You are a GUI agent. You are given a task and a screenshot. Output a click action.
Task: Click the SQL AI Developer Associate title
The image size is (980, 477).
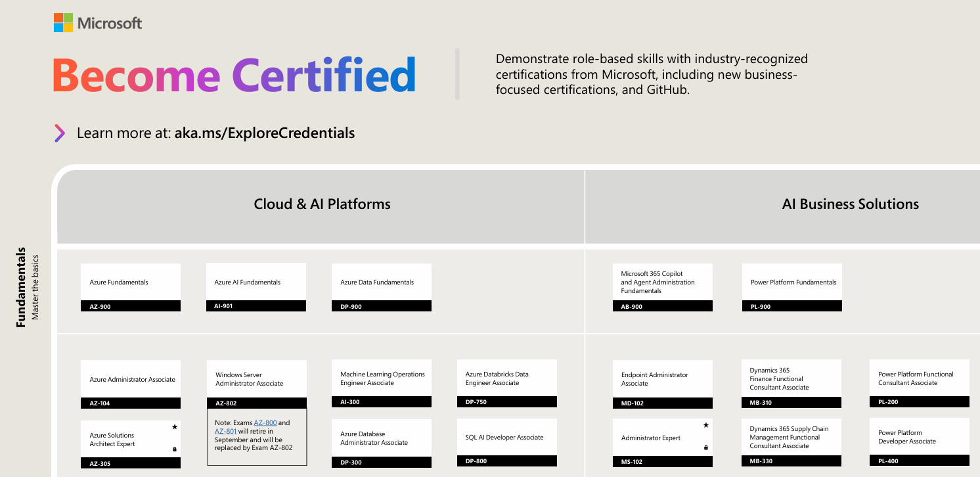point(504,438)
